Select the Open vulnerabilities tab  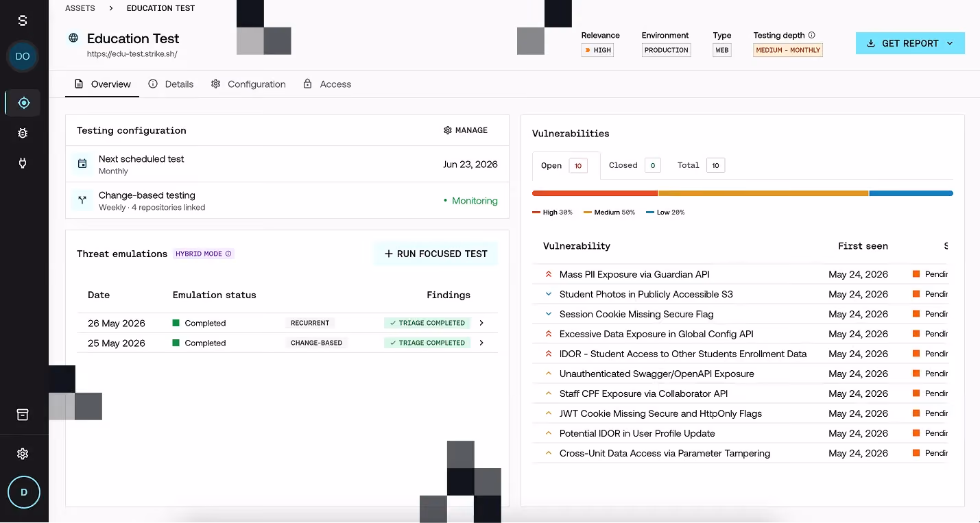pos(564,165)
